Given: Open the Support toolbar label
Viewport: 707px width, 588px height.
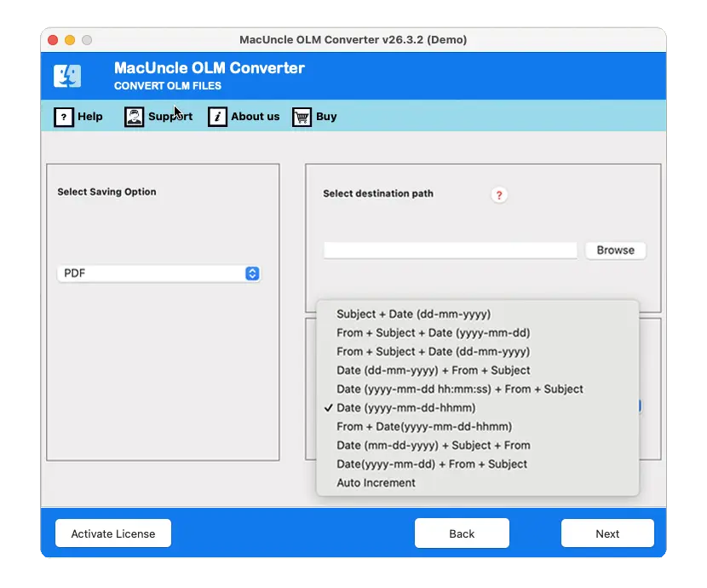Looking at the screenshot, I should click(x=170, y=117).
